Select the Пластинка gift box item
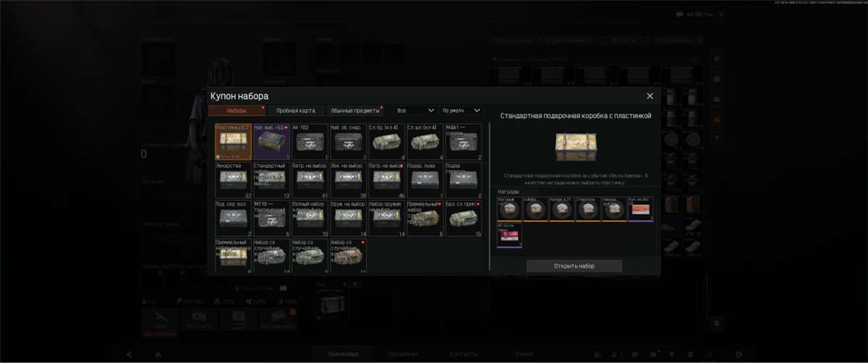This screenshot has width=868, height=363. point(234,142)
